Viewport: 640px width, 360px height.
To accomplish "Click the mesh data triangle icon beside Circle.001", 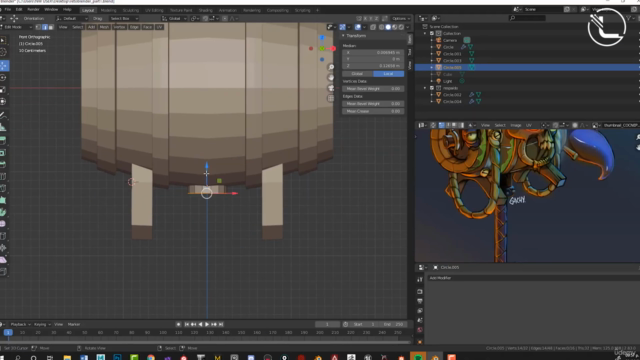I will pyautogui.click(x=471, y=53).
